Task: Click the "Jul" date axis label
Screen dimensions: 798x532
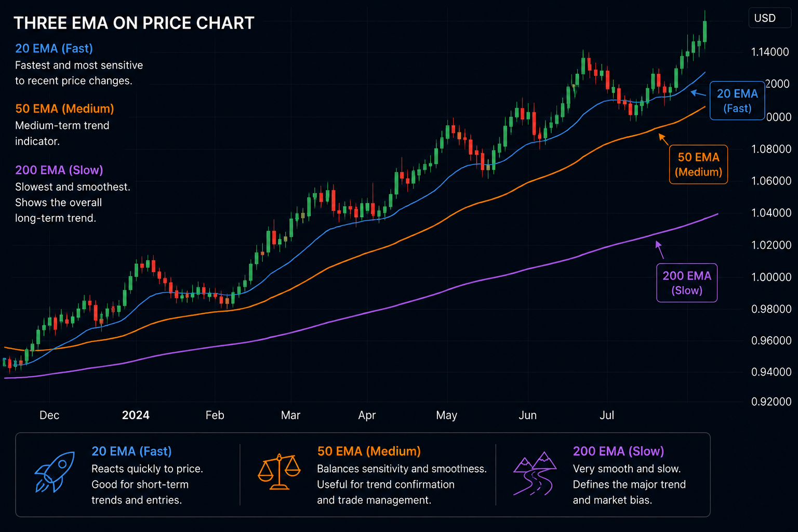Action: tap(607, 415)
